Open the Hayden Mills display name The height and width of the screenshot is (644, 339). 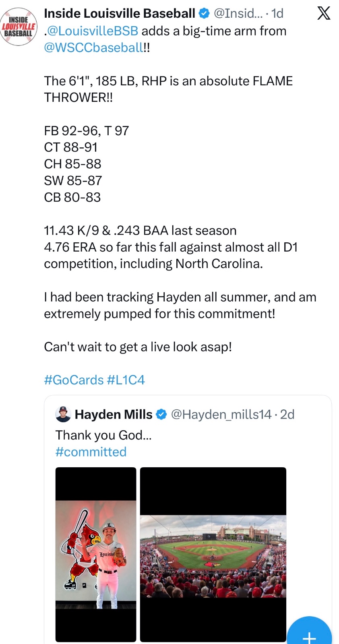point(114,414)
